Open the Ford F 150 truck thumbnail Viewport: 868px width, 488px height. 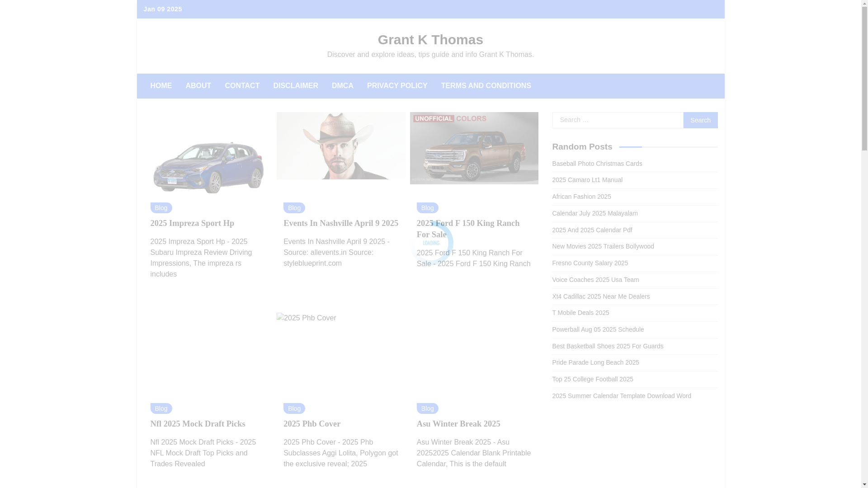(474, 148)
